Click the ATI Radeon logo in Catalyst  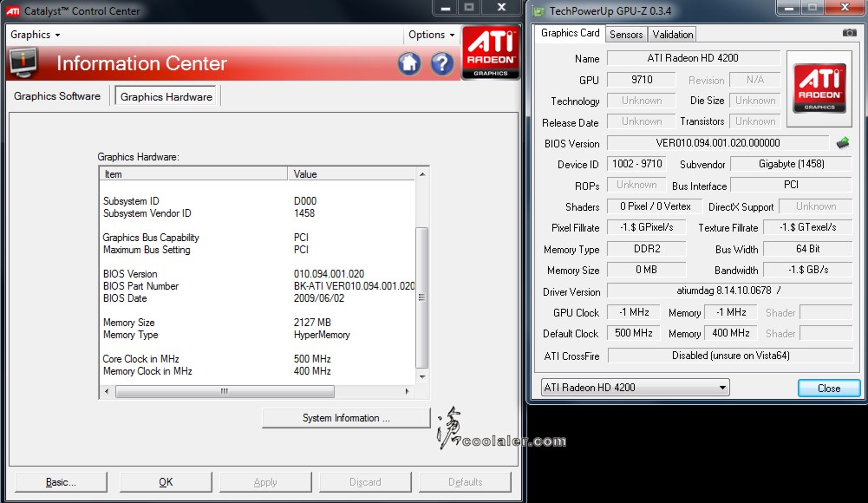pos(491,53)
